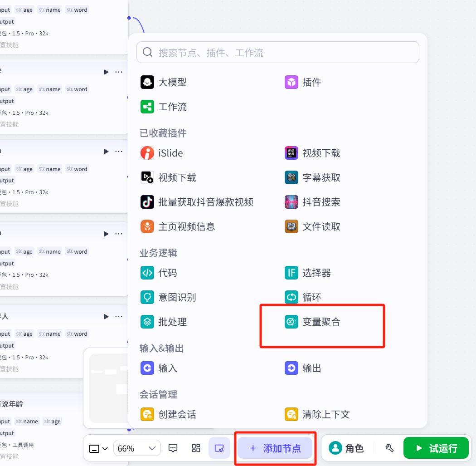
Task: Click the 输入&输出 section heading
Action: (x=162, y=348)
